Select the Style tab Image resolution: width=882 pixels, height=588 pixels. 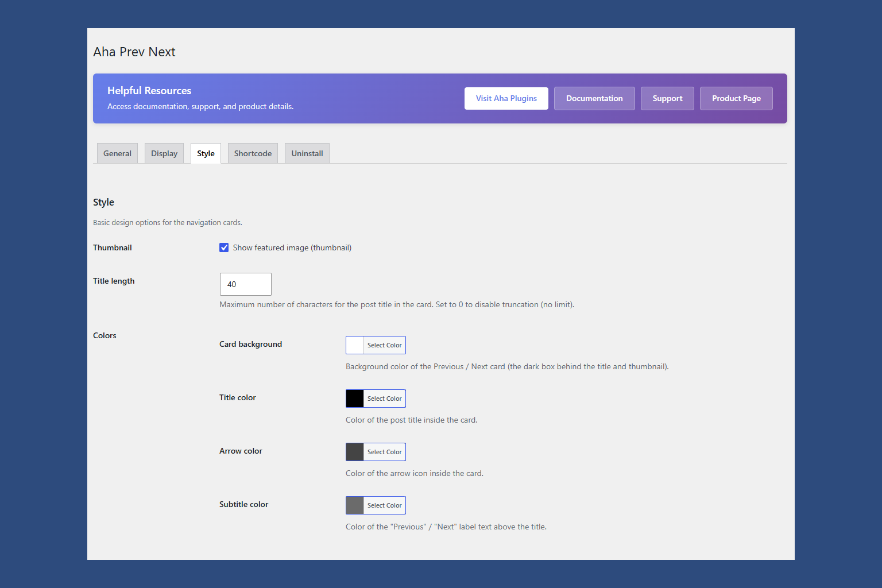(206, 153)
